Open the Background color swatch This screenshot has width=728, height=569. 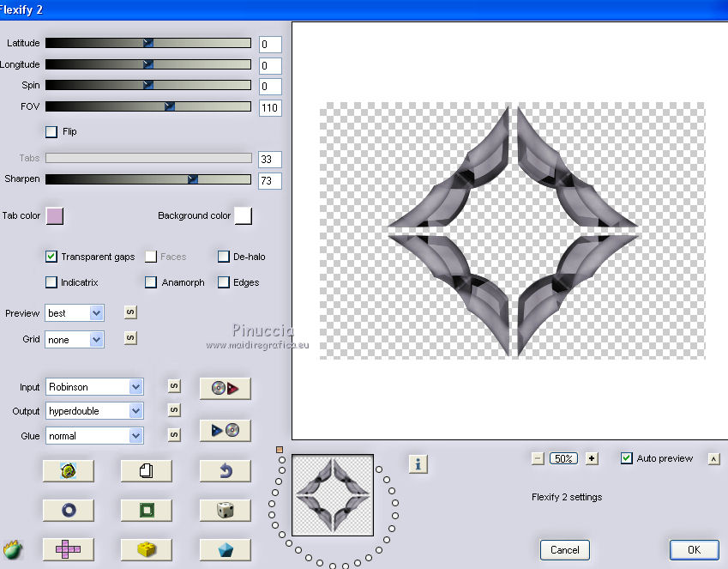click(x=244, y=216)
